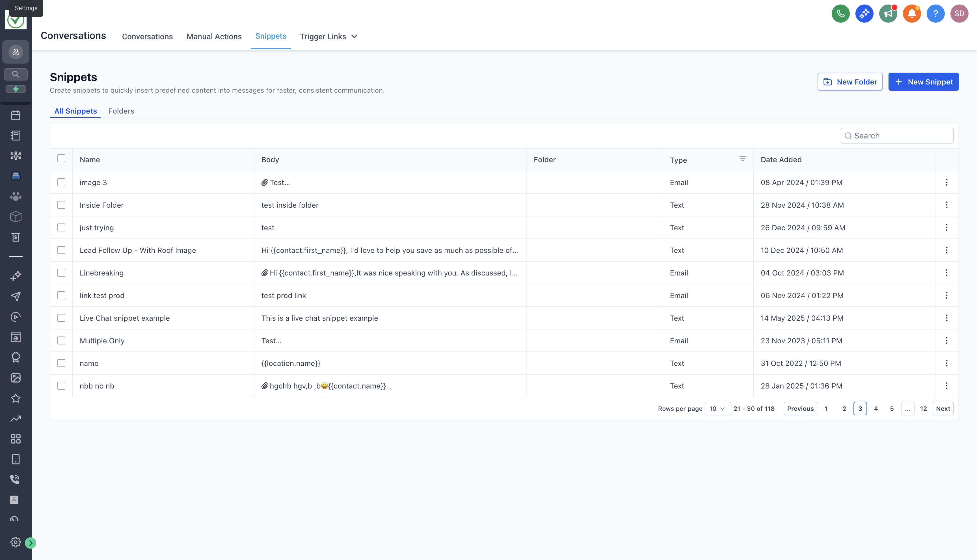Select the checkbox for image 3

pos(61,182)
